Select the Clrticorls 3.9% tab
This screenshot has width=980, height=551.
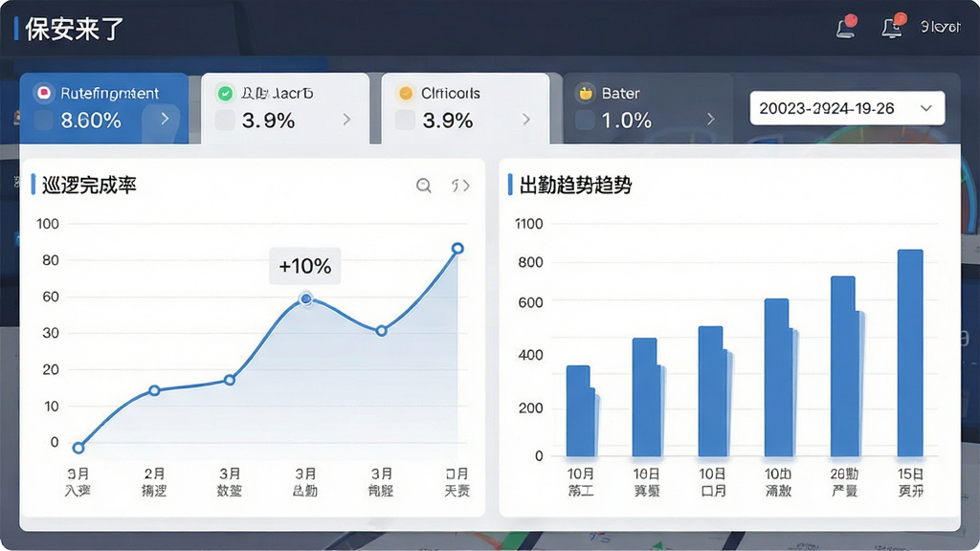pos(465,108)
